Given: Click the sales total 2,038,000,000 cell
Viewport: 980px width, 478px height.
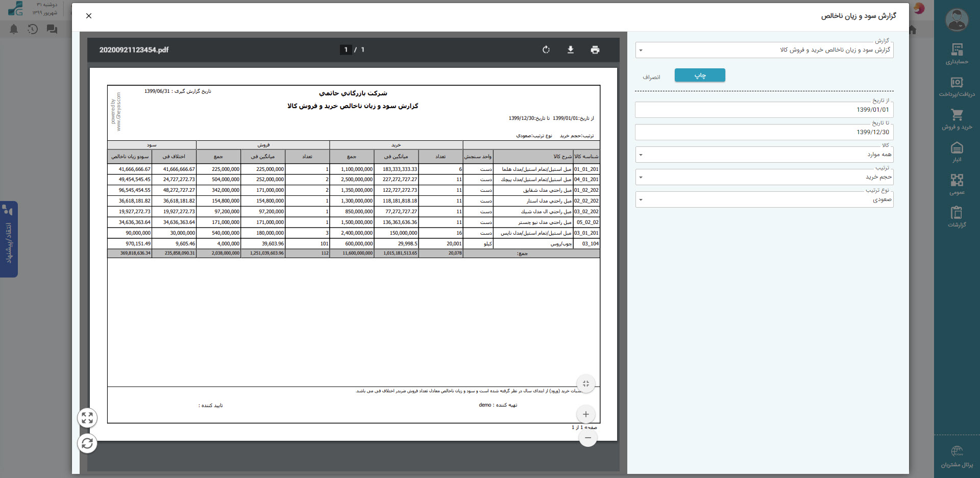Looking at the screenshot, I should [218, 253].
